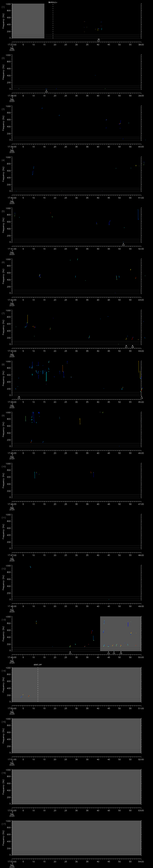Click the small cyan signal in panel 12
The image size is (153, 868).
pos(30,567)
